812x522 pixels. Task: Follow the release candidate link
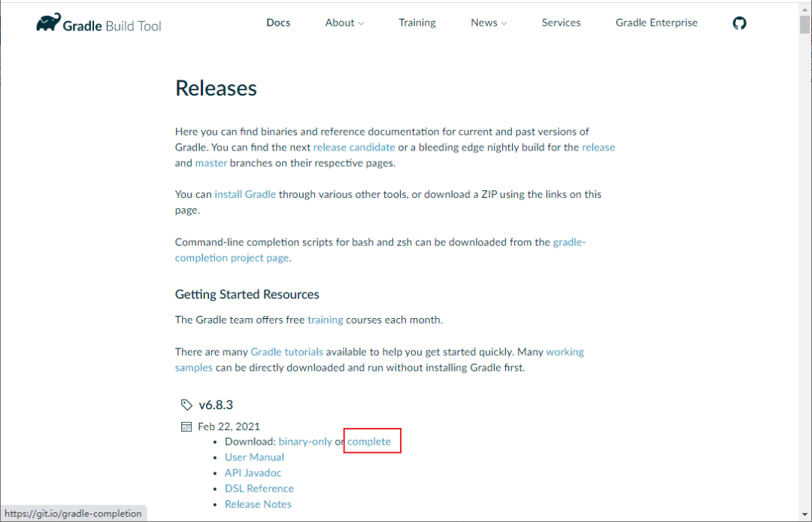[354, 147]
